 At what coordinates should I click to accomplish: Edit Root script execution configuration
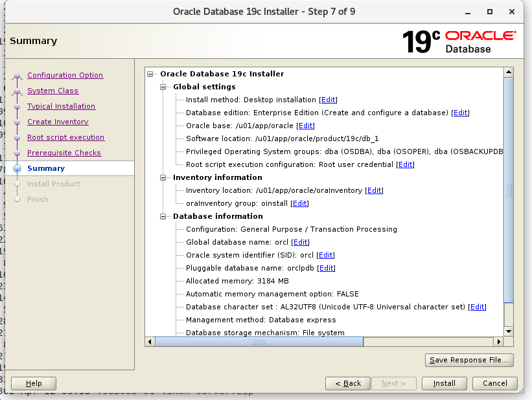(x=406, y=164)
